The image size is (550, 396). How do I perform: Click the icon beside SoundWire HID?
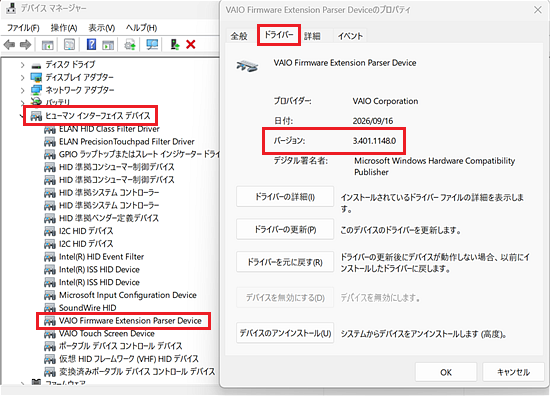coord(50,308)
